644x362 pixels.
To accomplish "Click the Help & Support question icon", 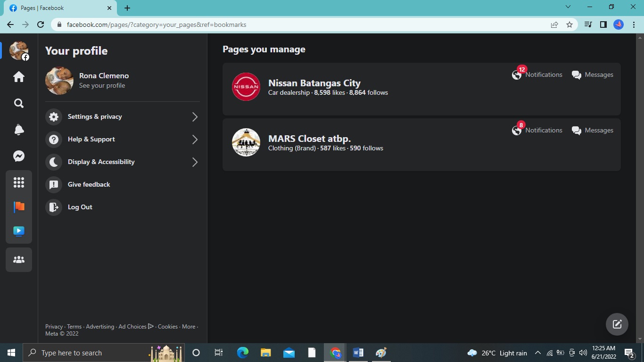I will pyautogui.click(x=54, y=139).
